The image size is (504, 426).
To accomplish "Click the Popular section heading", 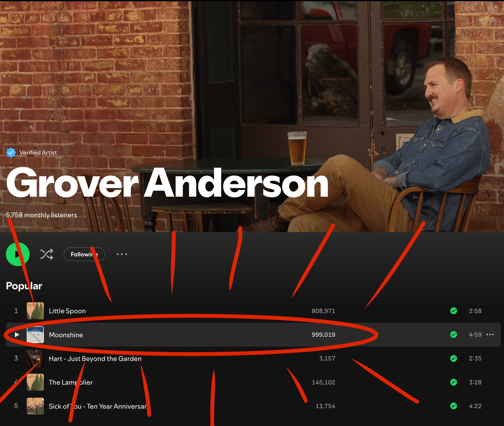I will coord(24,286).
